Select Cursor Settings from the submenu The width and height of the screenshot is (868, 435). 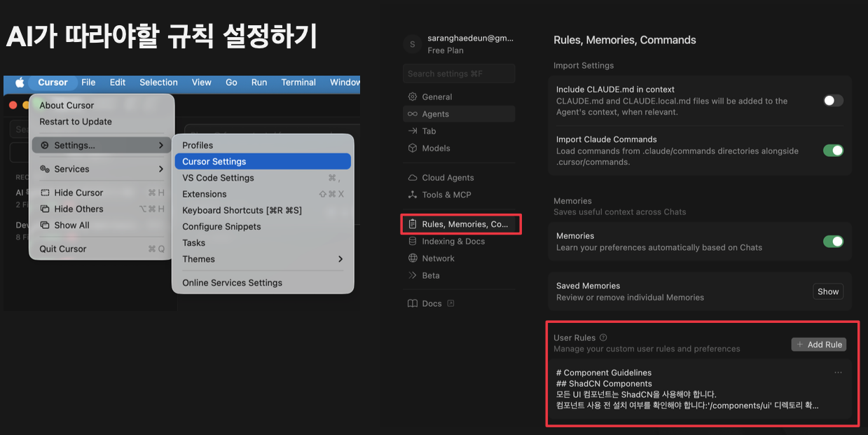coord(215,161)
